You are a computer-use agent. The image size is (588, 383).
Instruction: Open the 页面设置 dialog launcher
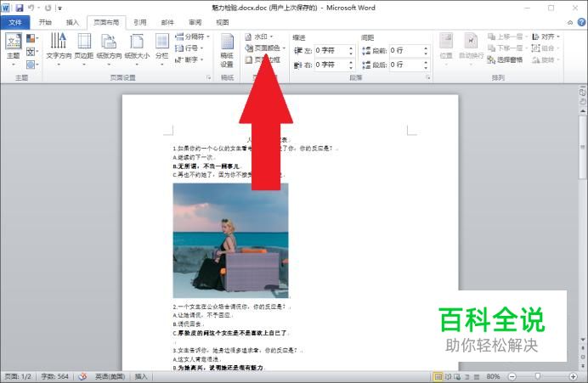click(x=208, y=77)
